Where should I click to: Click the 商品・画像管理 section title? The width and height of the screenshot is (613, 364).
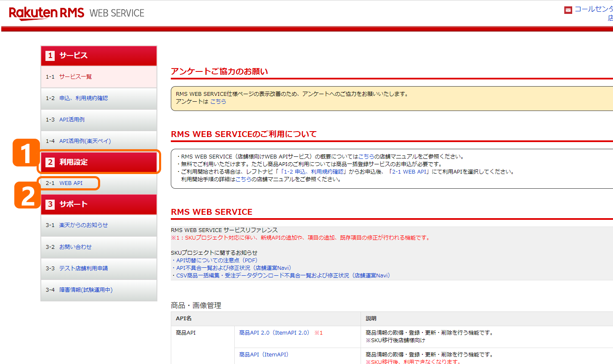[x=196, y=306]
